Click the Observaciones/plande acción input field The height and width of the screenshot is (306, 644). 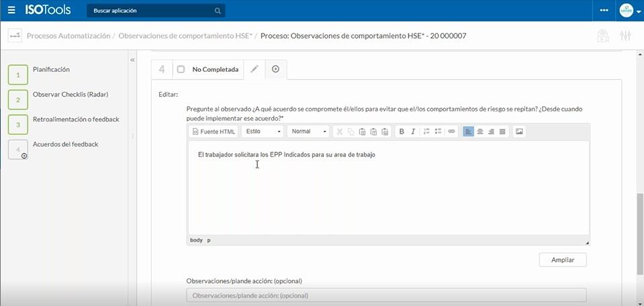(x=386, y=295)
